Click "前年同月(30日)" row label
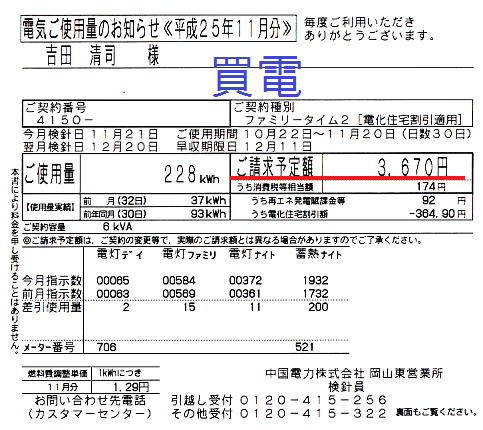 (x=115, y=214)
